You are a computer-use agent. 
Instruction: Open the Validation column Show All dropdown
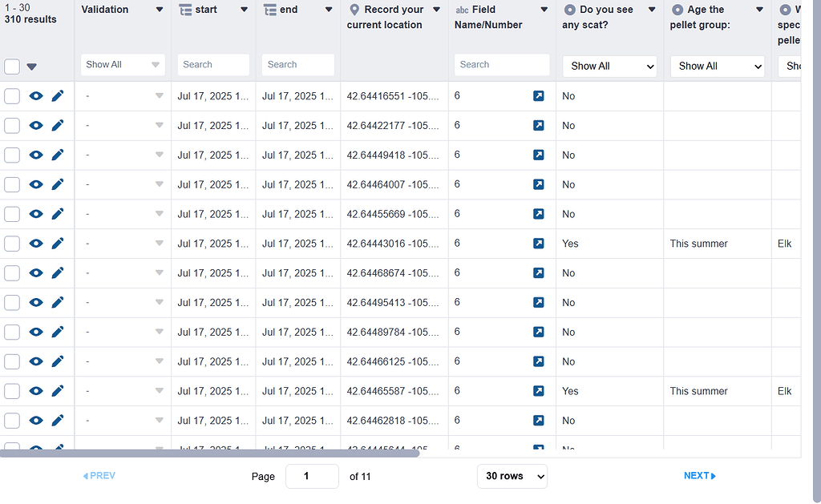tap(122, 64)
